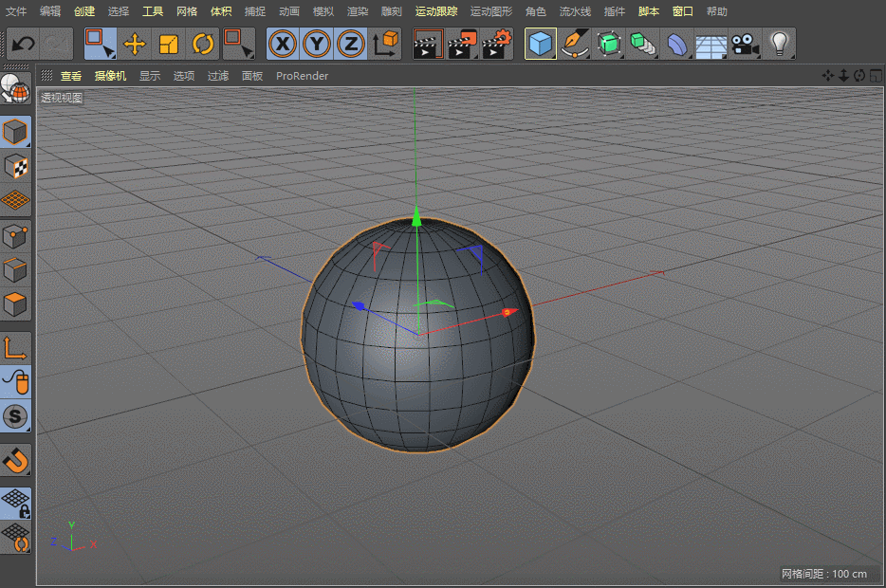Select the Move tool
The image size is (886, 588).
[135, 44]
